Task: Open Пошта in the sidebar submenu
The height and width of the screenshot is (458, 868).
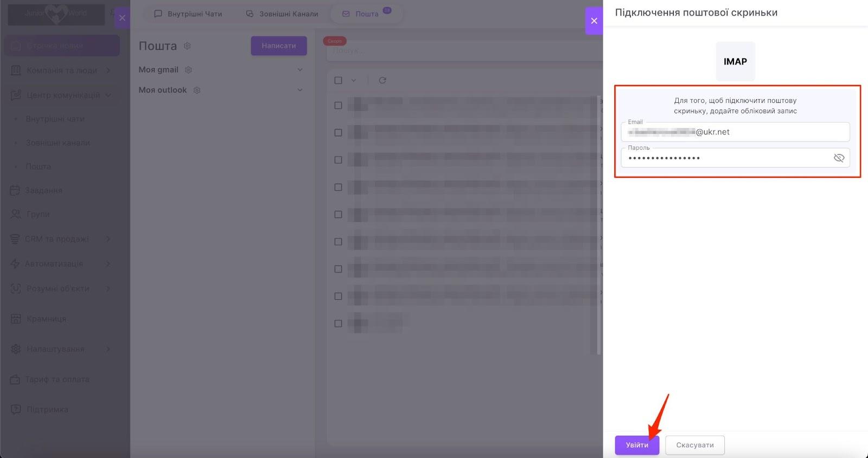Action: 39,167
